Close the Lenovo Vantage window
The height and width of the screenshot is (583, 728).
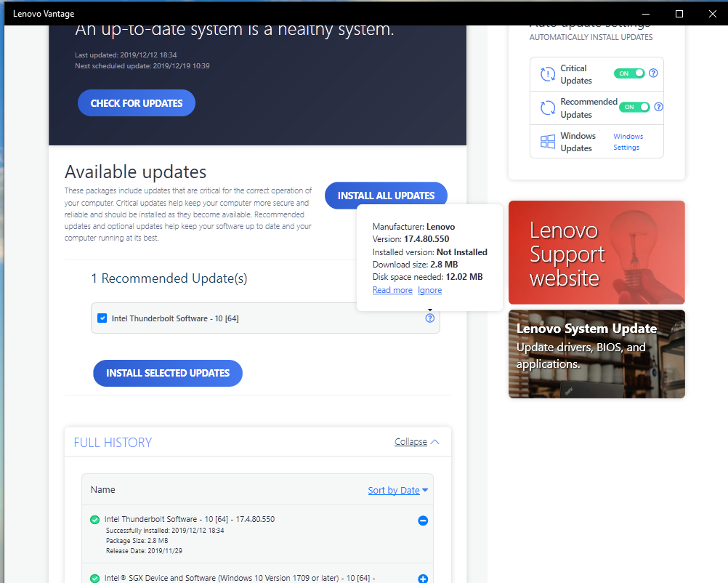tap(713, 14)
